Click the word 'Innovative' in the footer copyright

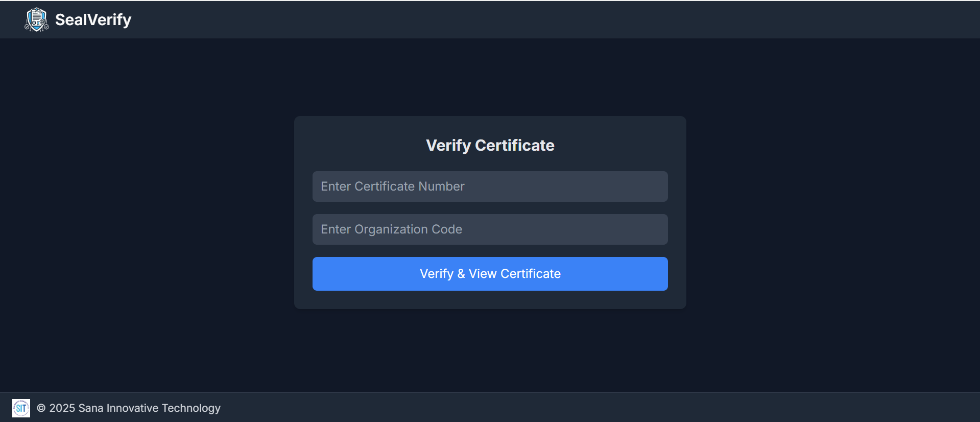point(132,408)
